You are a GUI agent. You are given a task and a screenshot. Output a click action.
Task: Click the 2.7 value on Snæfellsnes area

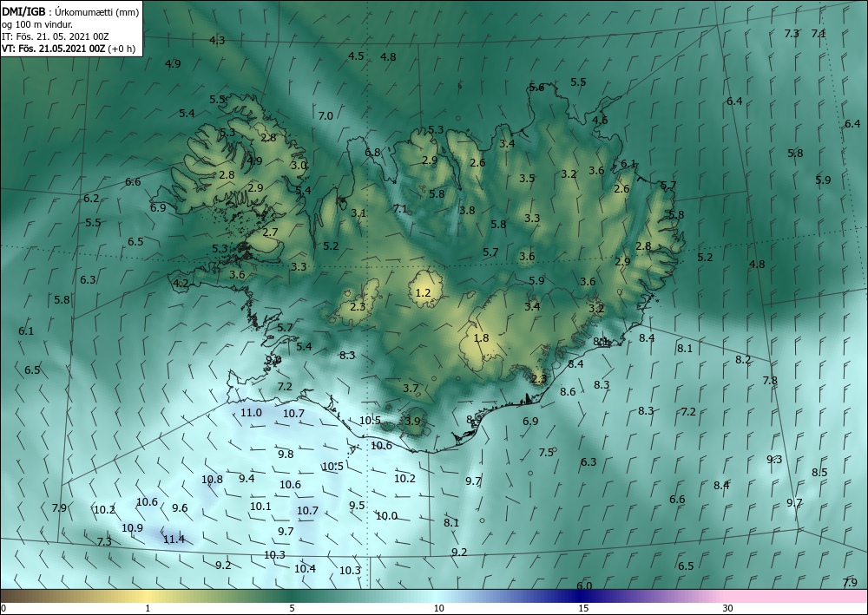point(270,232)
